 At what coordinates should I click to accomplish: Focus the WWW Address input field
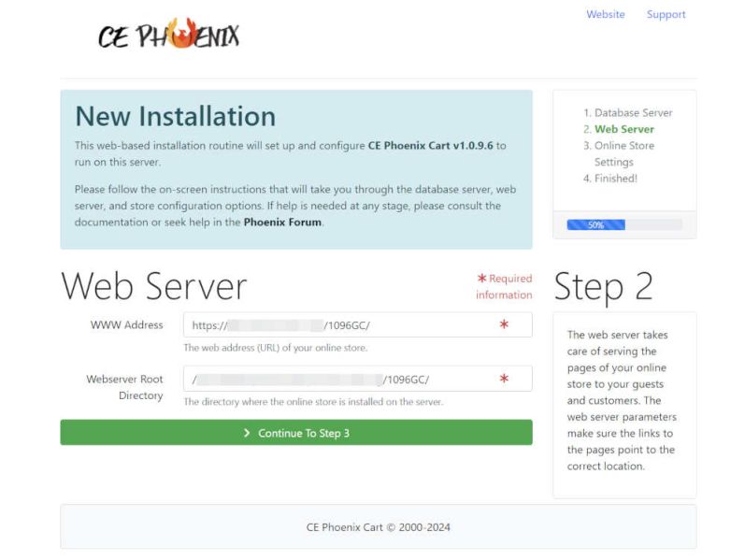[x=357, y=325]
